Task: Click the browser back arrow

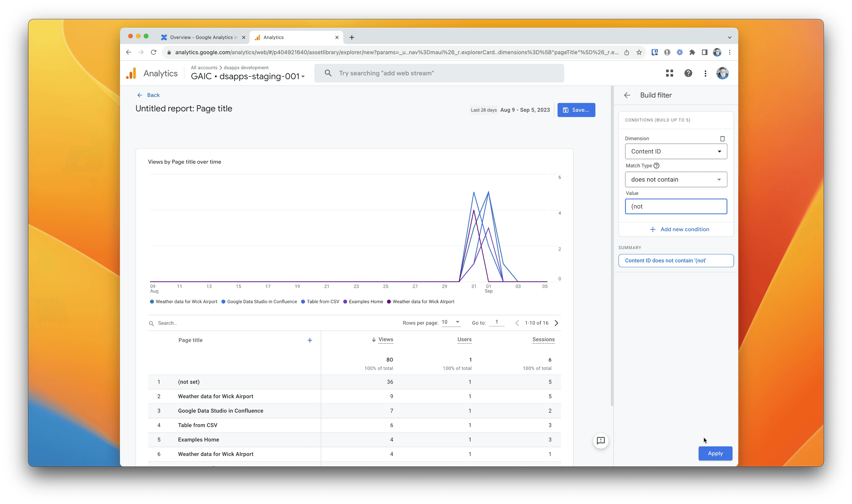Action: click(128, 52)
